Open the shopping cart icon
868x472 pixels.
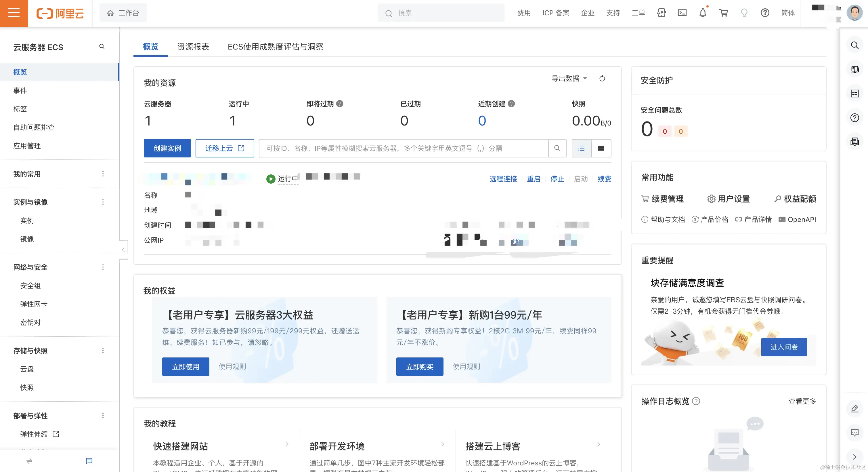723,13
